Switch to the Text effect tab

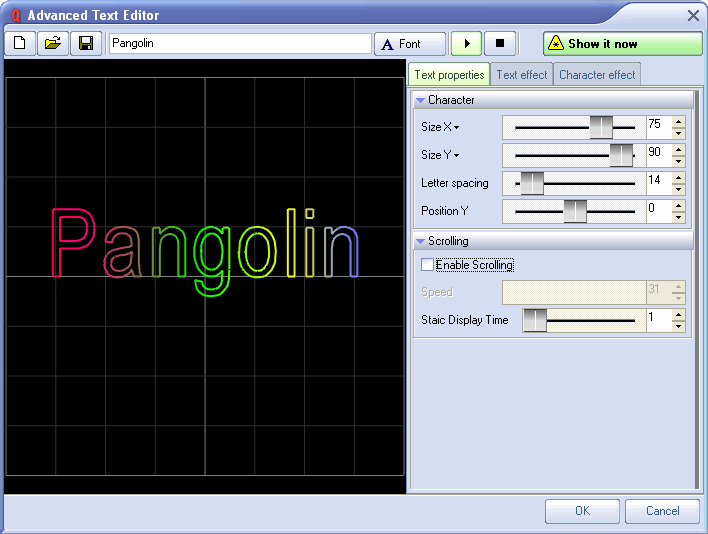coord(521,75)
